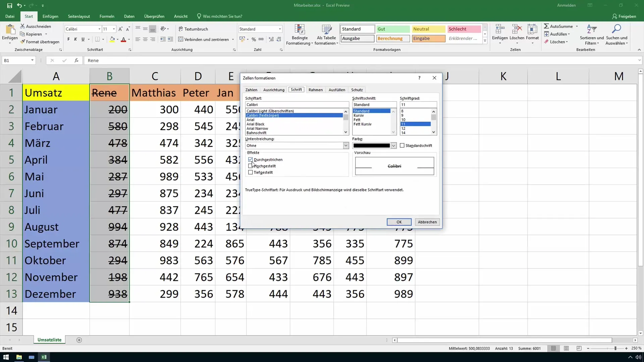Click the borders icon in Schriftart group

[x=97, y=39]
